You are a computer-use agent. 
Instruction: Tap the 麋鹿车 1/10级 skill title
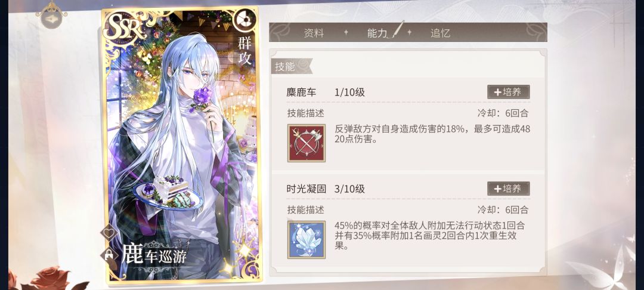point(326,92)
